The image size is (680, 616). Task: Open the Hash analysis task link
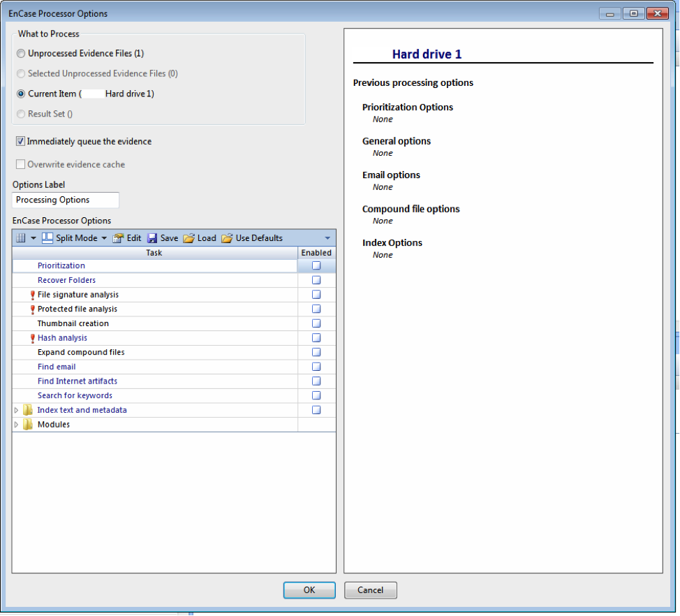pos(62,338)
